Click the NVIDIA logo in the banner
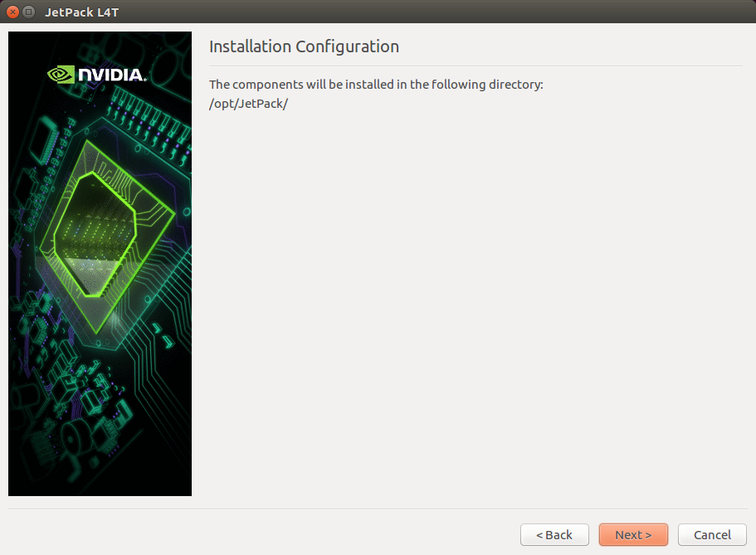This screenshot has height=555, width=756. (96, 75)
